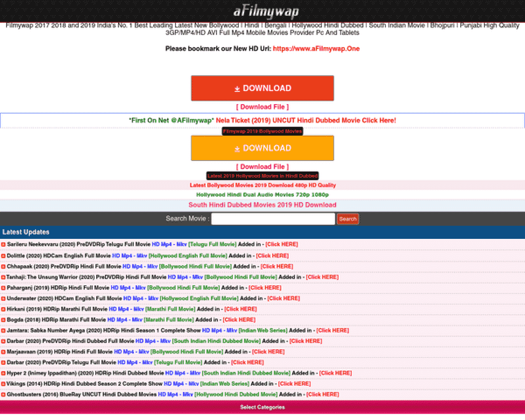Click the red DOWNLOAD button
Screen dimensions: 525x420
[262, 88]
